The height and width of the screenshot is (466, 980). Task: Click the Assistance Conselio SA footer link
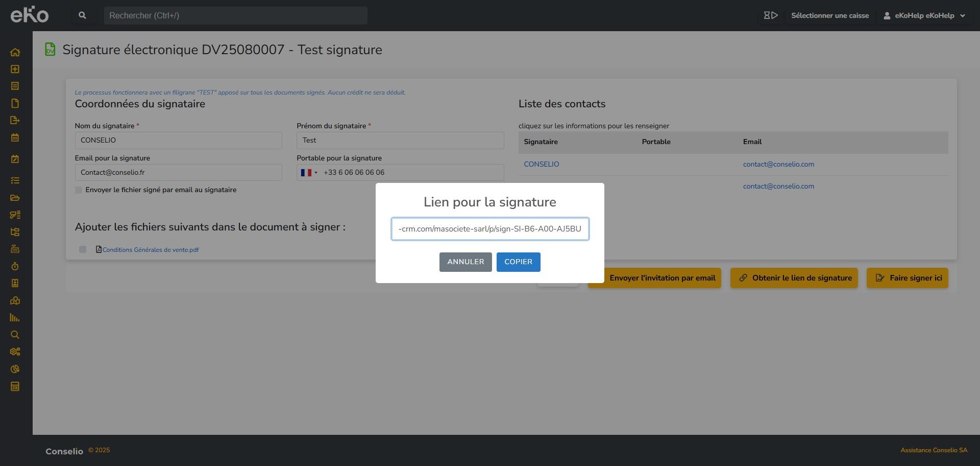(934, 450)
